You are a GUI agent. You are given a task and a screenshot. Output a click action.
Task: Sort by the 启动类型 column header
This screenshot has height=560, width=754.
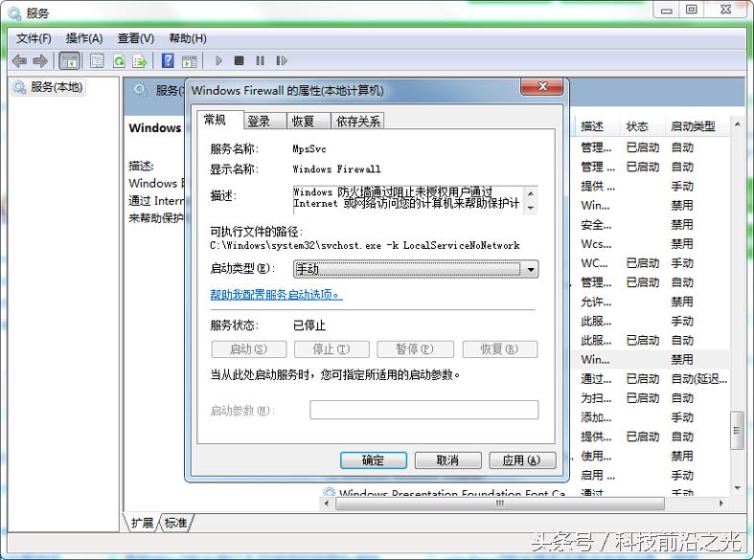(697, 126)
